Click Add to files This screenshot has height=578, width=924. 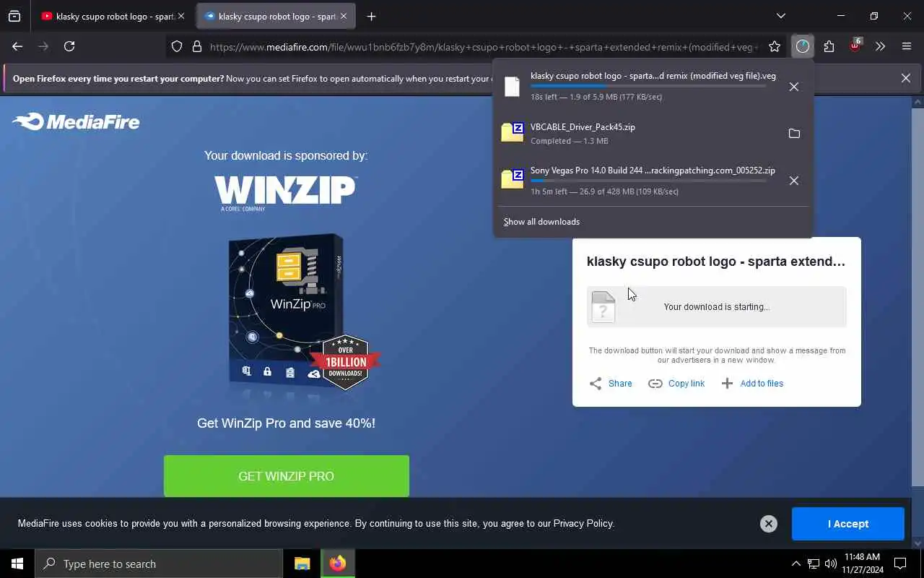[x=752, y=384]
